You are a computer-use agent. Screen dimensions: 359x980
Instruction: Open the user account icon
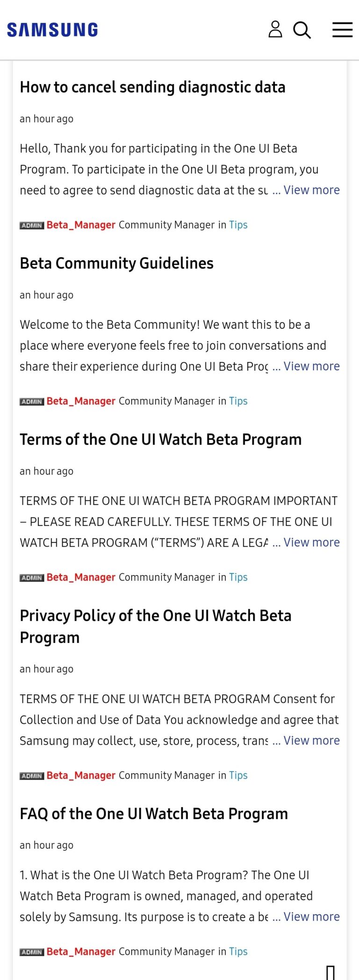[275, 30]
